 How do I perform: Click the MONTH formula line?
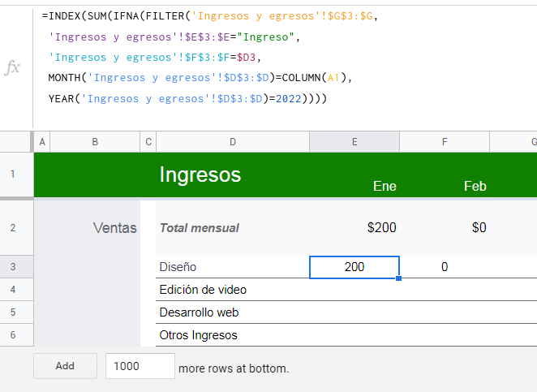click(x=200, y=78)
